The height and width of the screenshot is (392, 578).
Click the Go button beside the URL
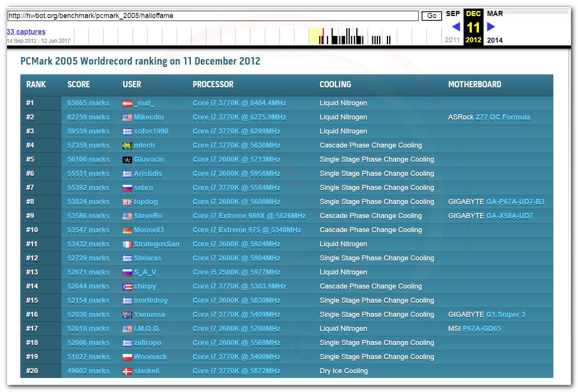(431, 16)
